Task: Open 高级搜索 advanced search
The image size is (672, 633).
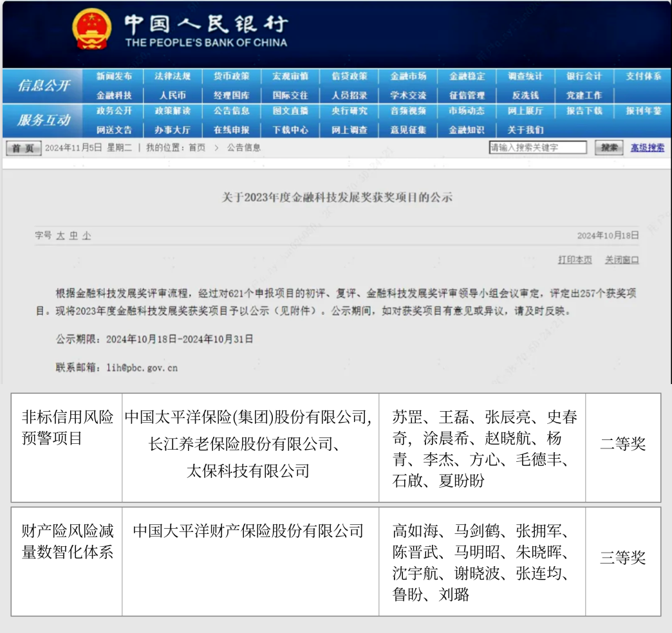Action: [x=647, y=147]
